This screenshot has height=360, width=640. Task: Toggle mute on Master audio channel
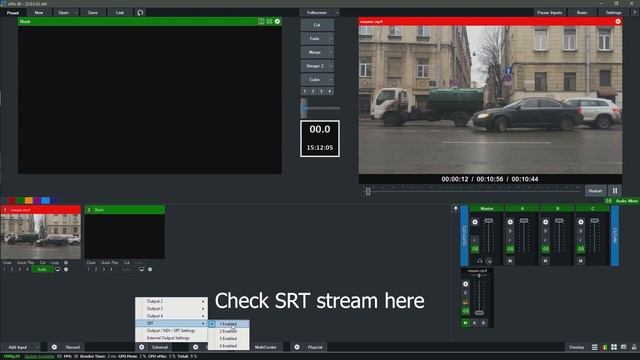[x=475, y=249]
